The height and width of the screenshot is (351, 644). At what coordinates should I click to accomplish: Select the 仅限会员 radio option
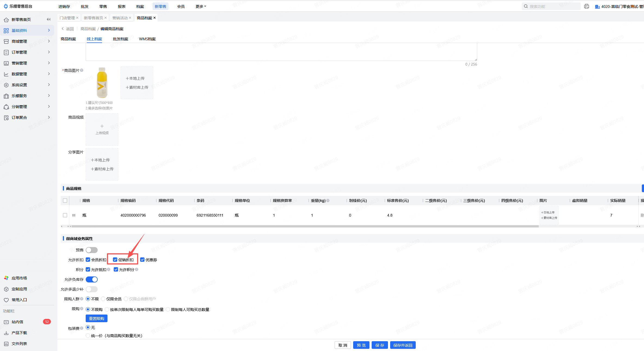[103, 299]
